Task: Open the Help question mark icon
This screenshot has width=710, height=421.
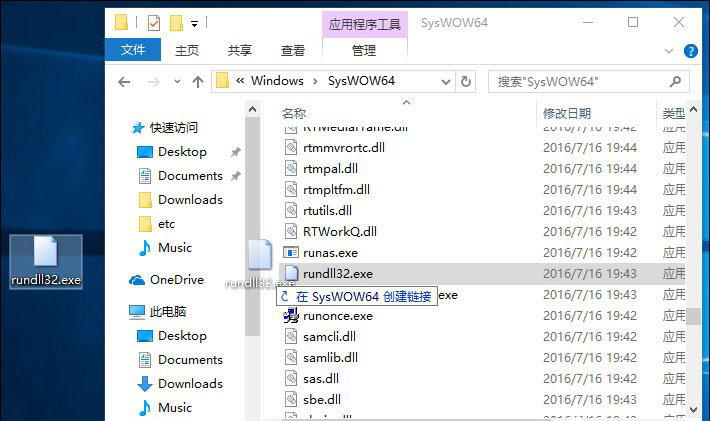Action: [x=690, y=51]
